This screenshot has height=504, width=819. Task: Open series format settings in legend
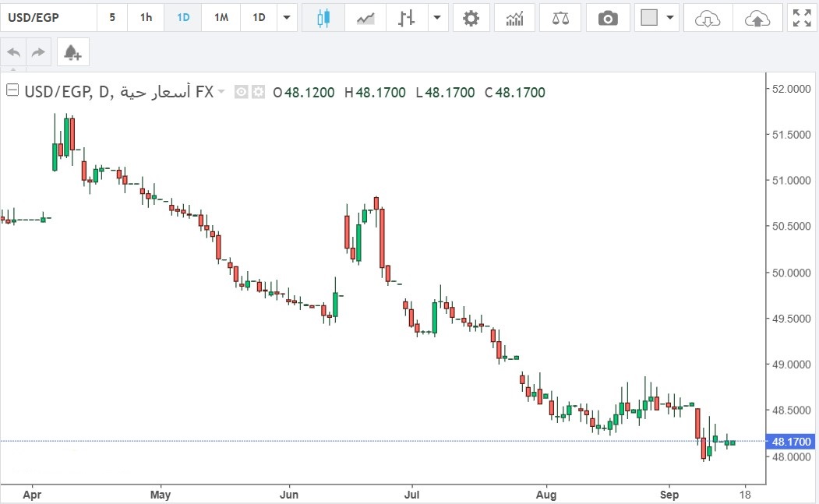click(259, 93)
